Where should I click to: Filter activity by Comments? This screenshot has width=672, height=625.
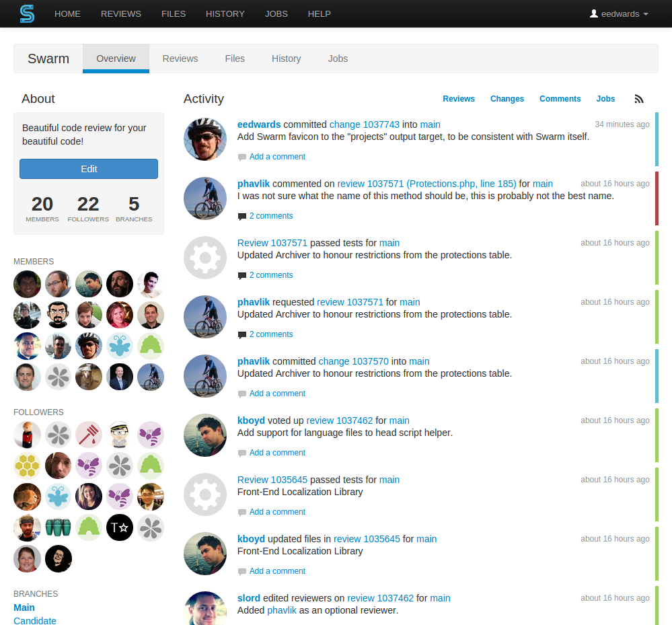[560, 99]
